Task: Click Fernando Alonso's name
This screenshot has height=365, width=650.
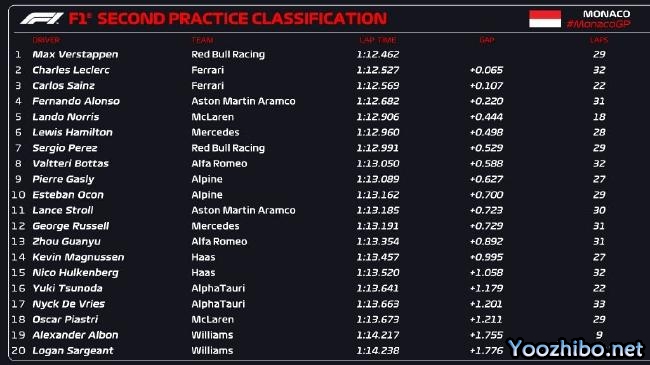Action: (76, 101)
